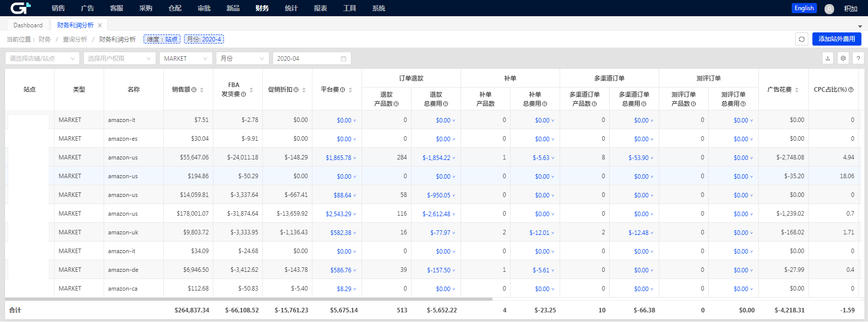Click the info icon next to CPC占比(%)
Image resolution: width=868 pixels, height=322 pixels.
(851, 90)
